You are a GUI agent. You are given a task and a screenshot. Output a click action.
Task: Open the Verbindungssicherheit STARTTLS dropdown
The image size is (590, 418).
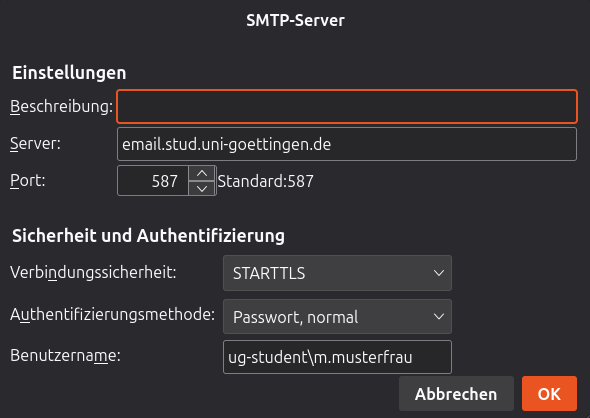click(337, 273)
